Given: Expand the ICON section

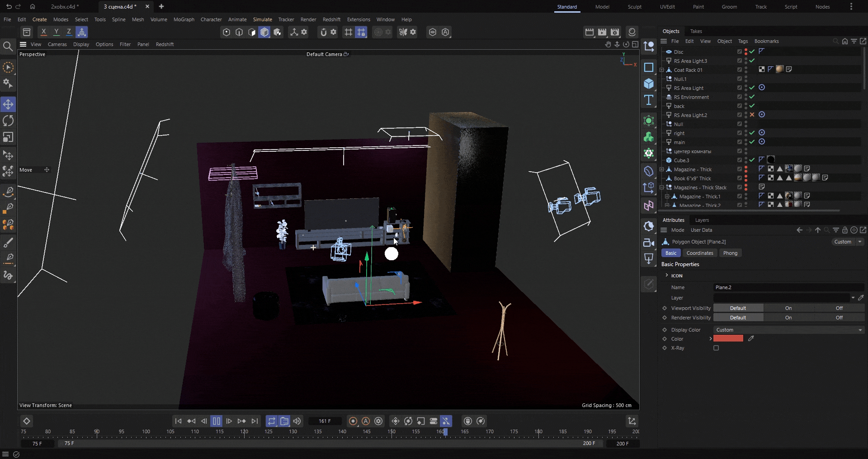Looking at the screenshot, I should click(667, 275).
